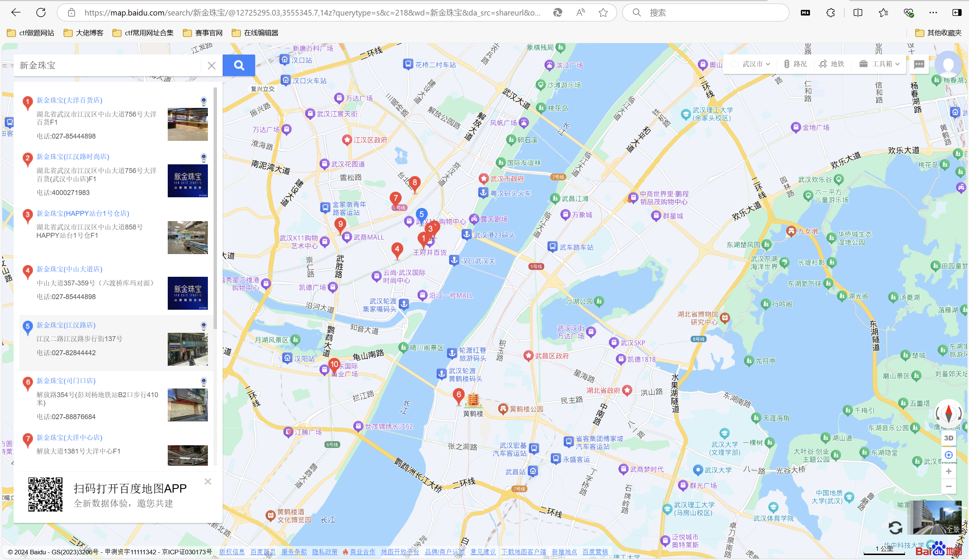
Task: Close the 扫码打开百度地图APP banner
Action: click(x=208, y=482)
